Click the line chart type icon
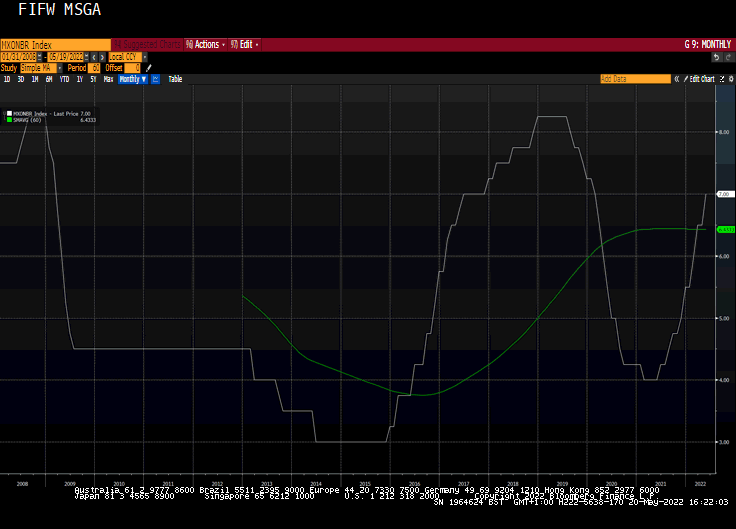Viewport: 736px width, 529px height. pos(155,79)
